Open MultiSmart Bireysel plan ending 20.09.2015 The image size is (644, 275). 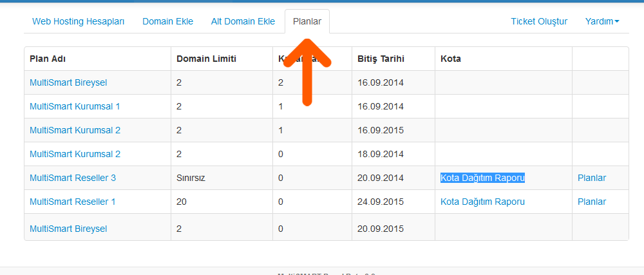[x=68, y=229]
